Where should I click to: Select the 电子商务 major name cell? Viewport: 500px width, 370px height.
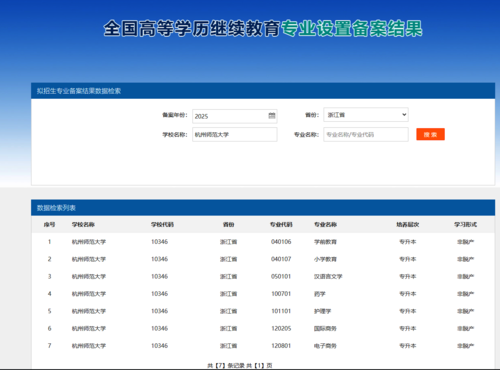pos(325,346)
